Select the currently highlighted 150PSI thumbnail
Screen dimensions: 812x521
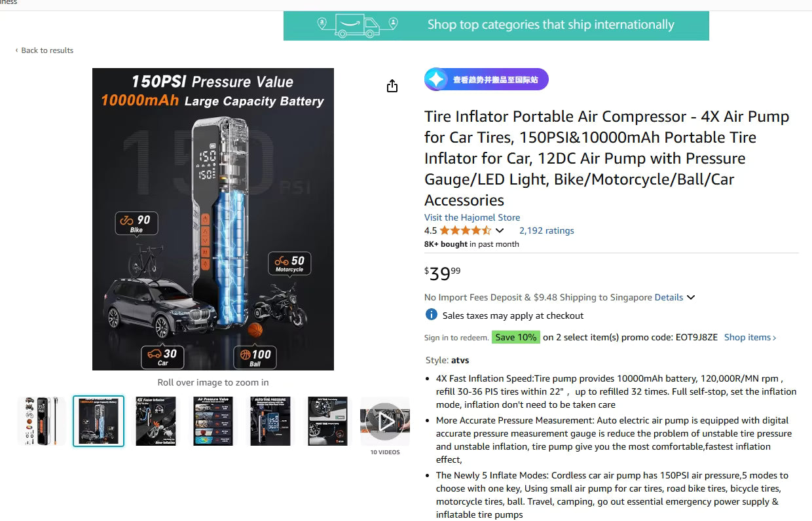(98, 422)
